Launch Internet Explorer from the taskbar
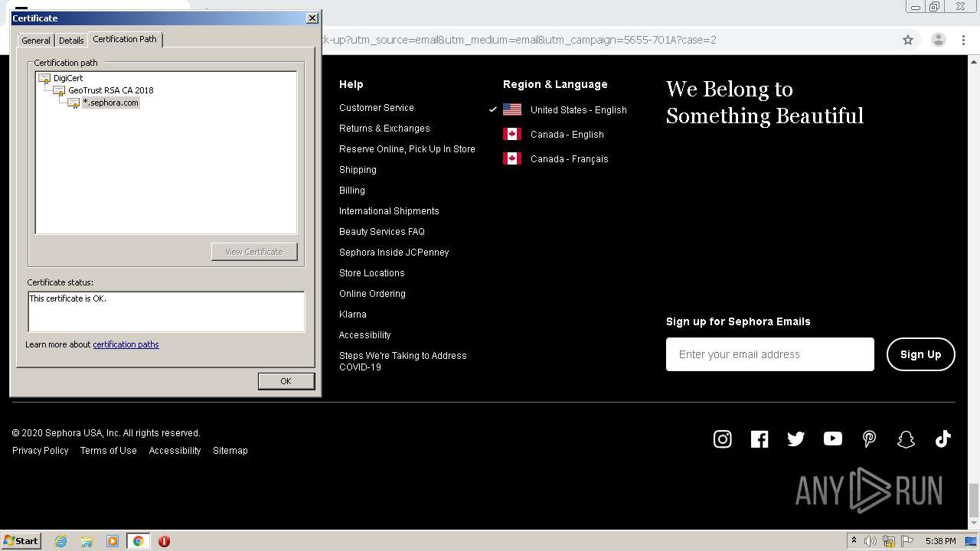This screenshot has width=980, height=551. (61, 541)
